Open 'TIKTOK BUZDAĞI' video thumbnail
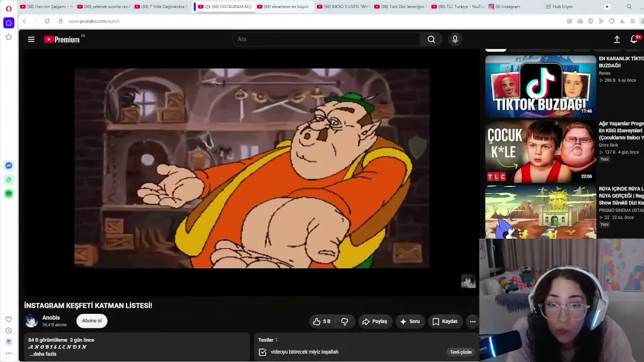Viewport: 644px width, 362px height. [540, 86]
